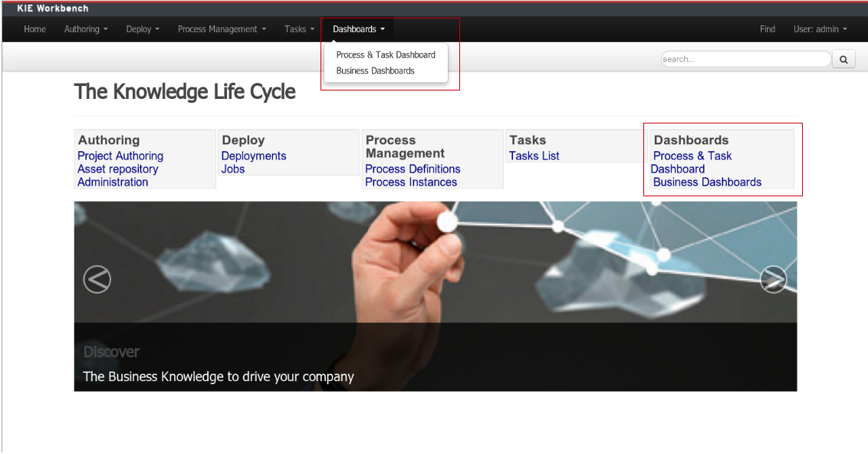868x454 pixels.
Task: Click the Business Knowledge caption text
Action: pos(219,377)
